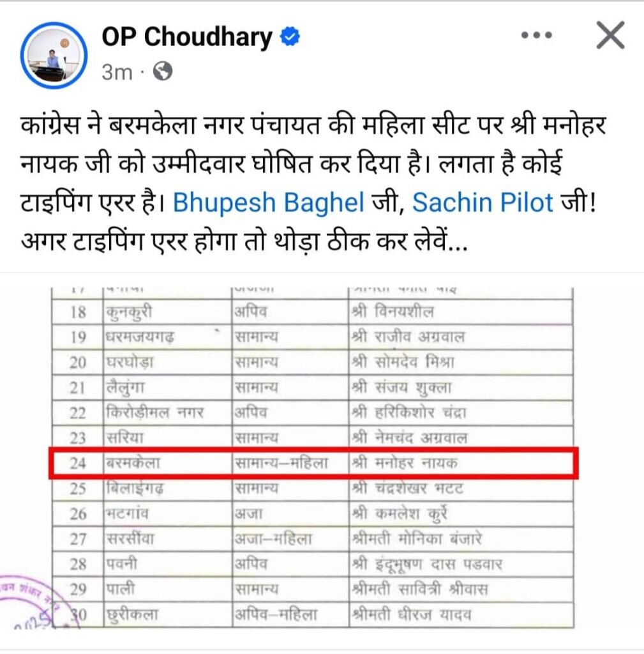
Task: Click the 3m post timestamp
Action: [x=117, y=72]
